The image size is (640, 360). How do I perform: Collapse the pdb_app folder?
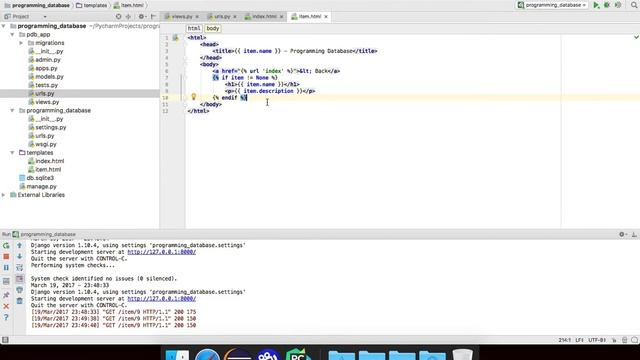pyautogui.click(x=13, y=35)
